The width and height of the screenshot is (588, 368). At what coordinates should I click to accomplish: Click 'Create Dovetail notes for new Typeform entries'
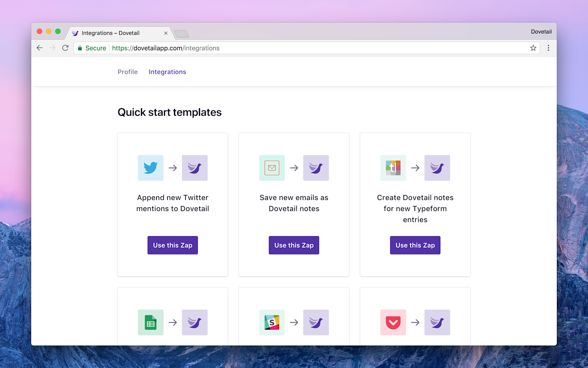point(415,209)
